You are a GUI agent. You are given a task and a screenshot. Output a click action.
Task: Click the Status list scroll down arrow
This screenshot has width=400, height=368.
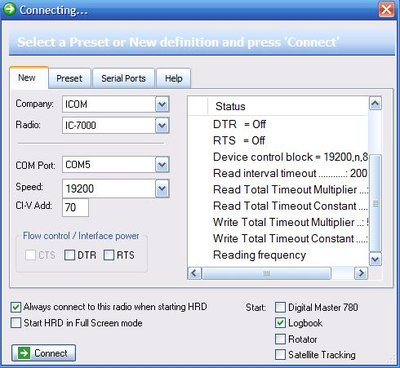pyautogui.click(x=375, y=259)
